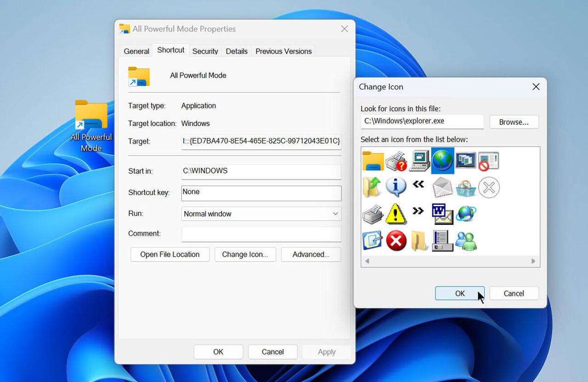Open the Details tab
The width and height of the screenshot is (588, 382).
click(x=237, y=51)
